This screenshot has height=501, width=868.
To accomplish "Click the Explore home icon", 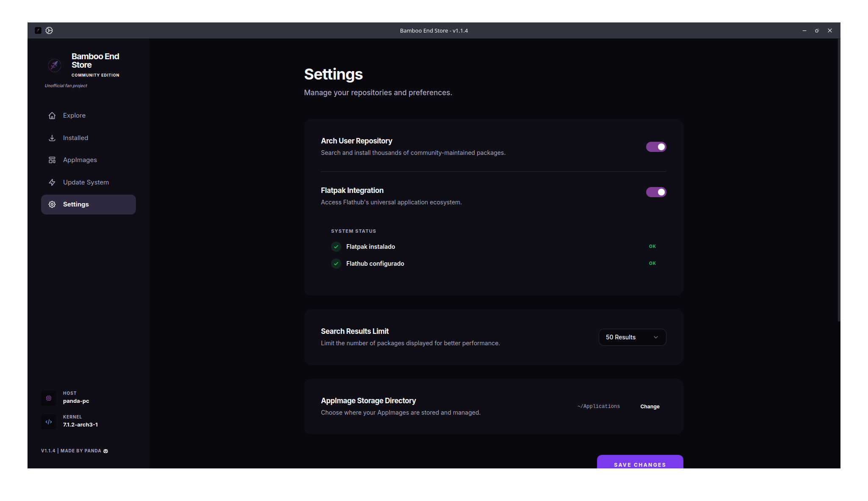I will 52,116.
